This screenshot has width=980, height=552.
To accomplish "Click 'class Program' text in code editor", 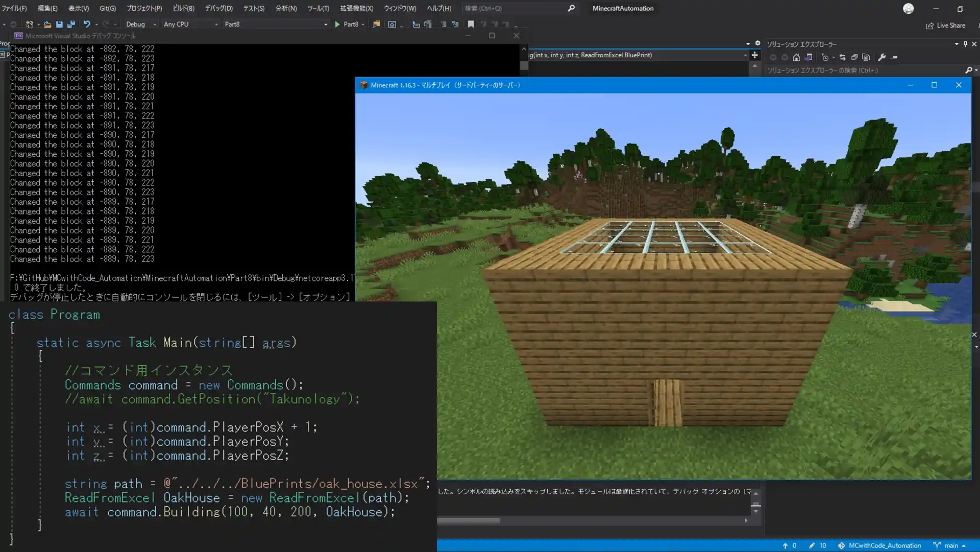I will click(x=54, y=315).
